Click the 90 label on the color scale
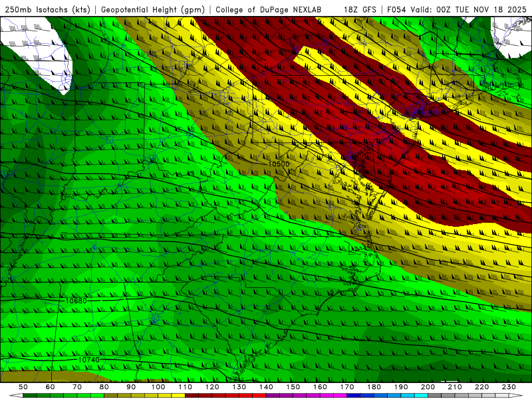The height and width of the screenshot is (399, 532). pos(131,387)
